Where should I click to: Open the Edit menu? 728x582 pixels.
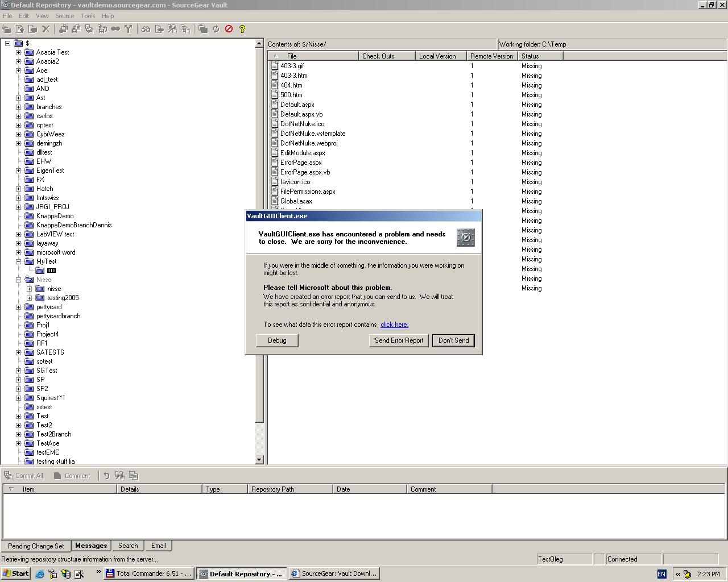click(24, 16)
